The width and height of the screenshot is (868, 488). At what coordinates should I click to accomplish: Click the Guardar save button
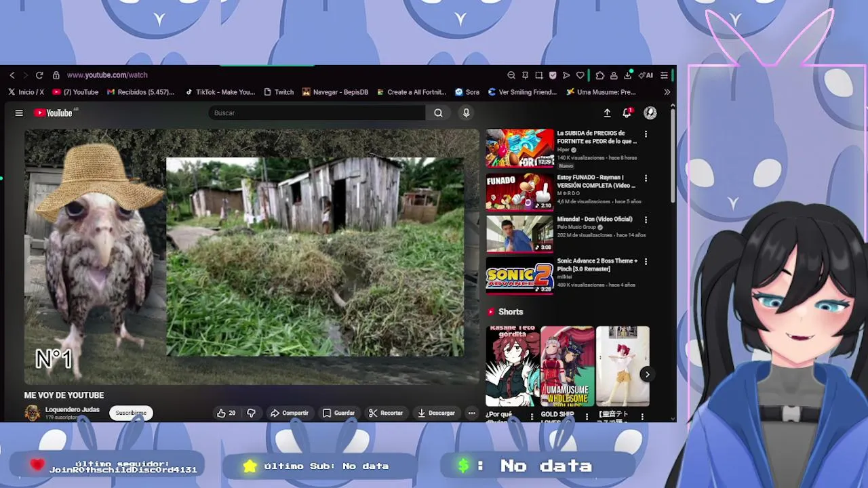pyautogui.click(x=339, y=413)
